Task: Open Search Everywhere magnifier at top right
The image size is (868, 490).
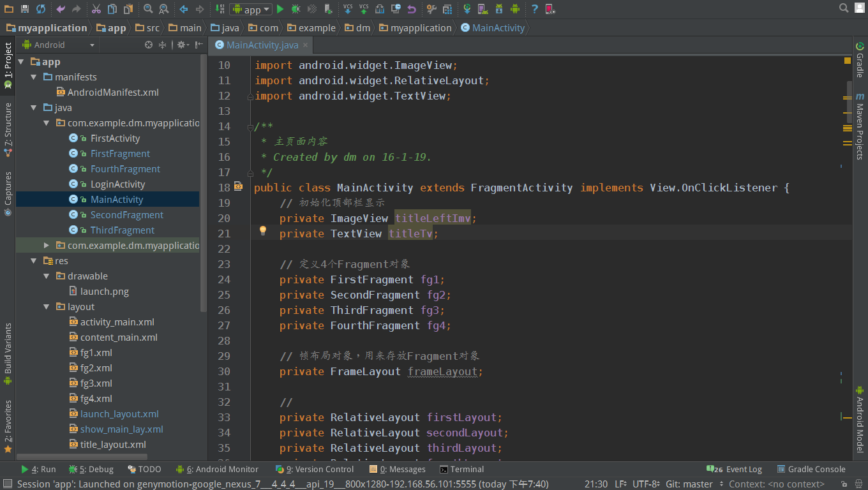Action: (x=842, y=8)
